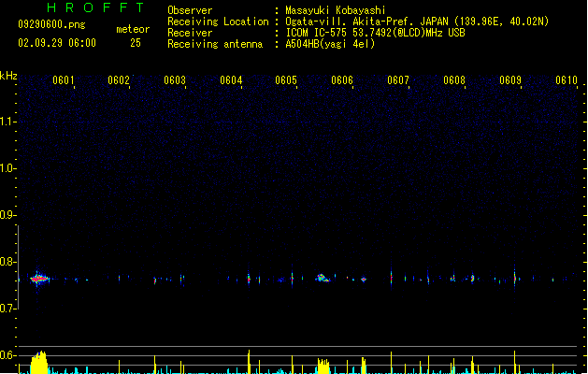588x374 pixels.
Task: Click the yellow intensity peak between 0605 and 0606
Action: (x=323, y=367)
